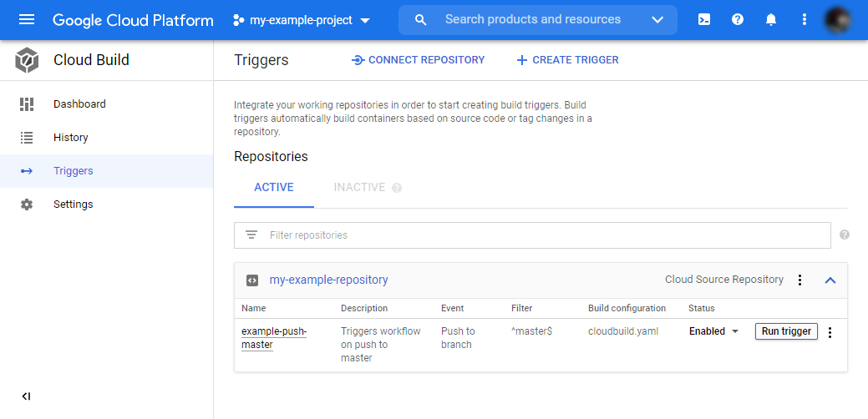Switch to the Active tab
The height and width of the screenshot is (419, 868).
[x=274, y=188]
